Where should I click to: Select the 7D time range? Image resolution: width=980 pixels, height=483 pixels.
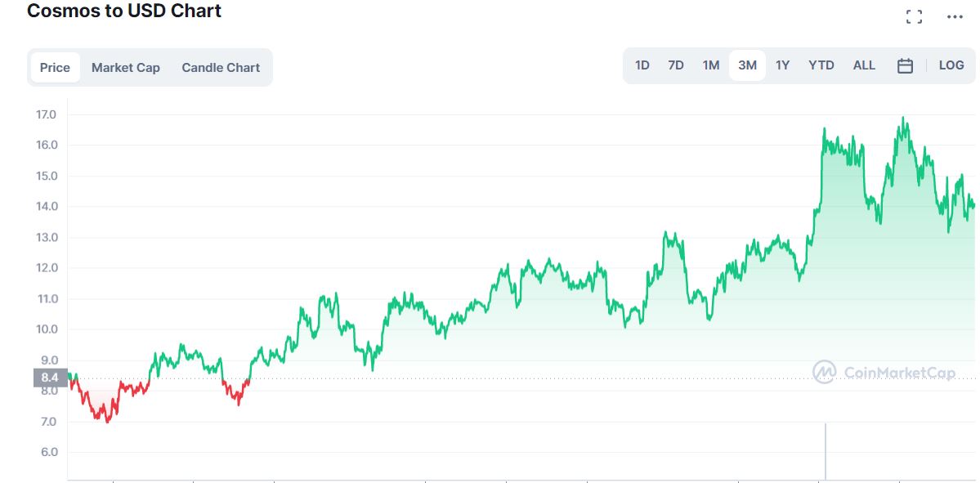[x=676, y=65]
